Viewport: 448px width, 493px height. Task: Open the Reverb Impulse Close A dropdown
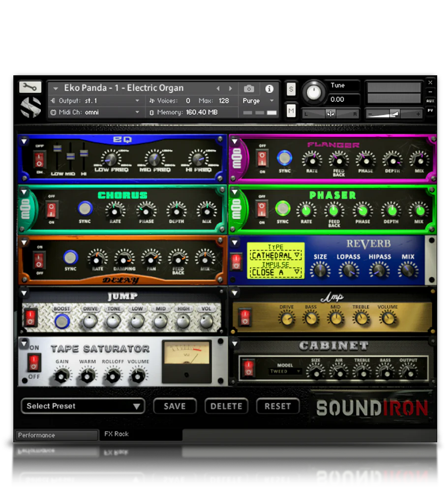[x=275, y=272]
